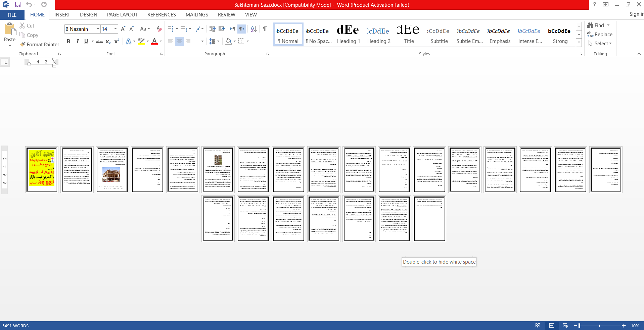The width and height of the screenshot is (644, 330).
Task: Collapse the ribbon
Action: (639, 54)
